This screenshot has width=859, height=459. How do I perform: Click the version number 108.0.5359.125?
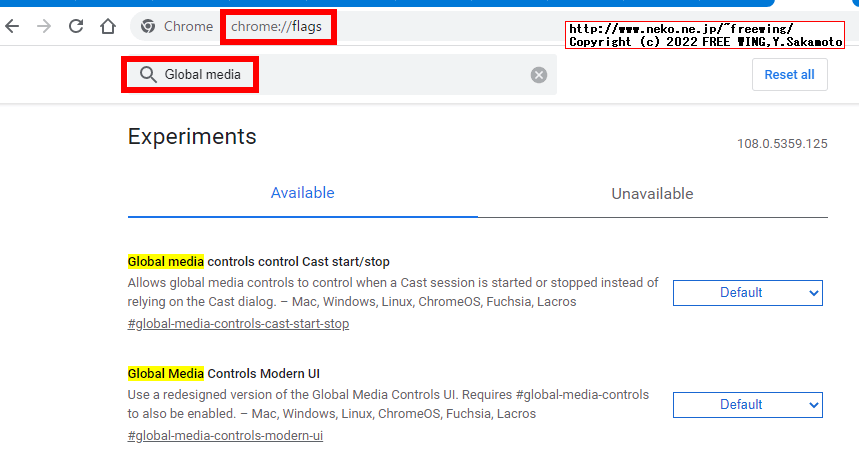[782, 144]
